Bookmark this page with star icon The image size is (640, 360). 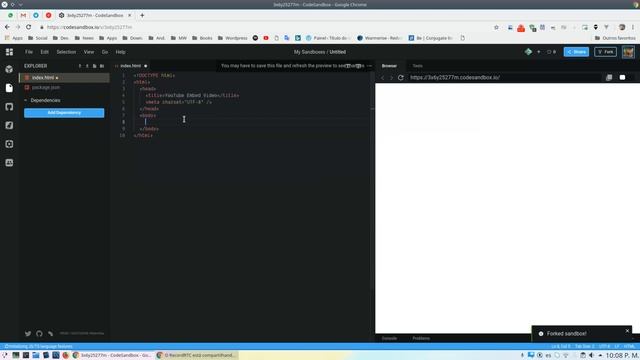tap(496, 27)
